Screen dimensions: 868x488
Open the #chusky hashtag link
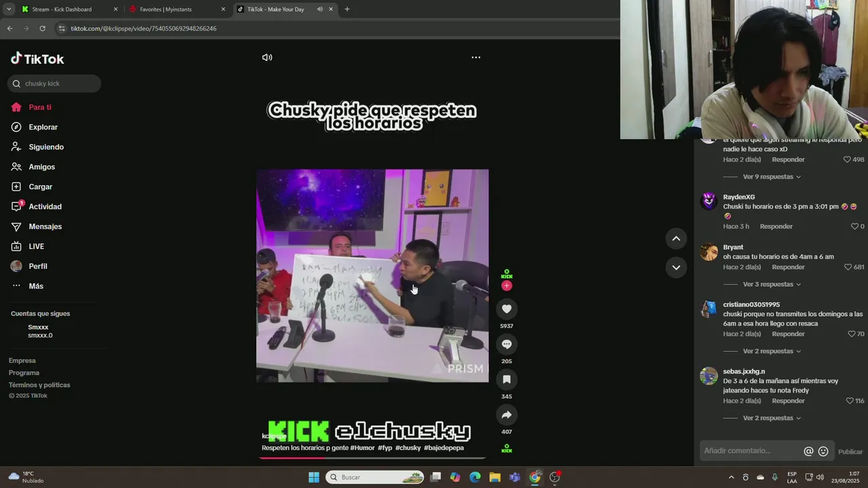(408, 448)
